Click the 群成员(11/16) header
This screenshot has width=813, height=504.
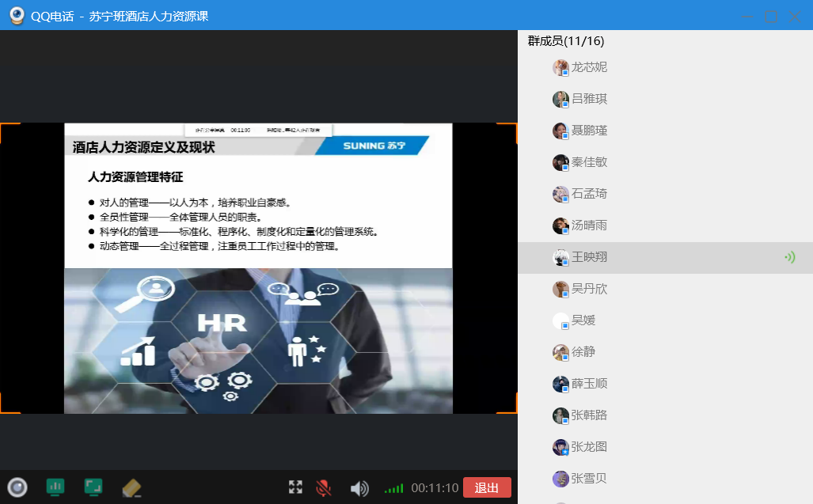(x=566, y=41)
